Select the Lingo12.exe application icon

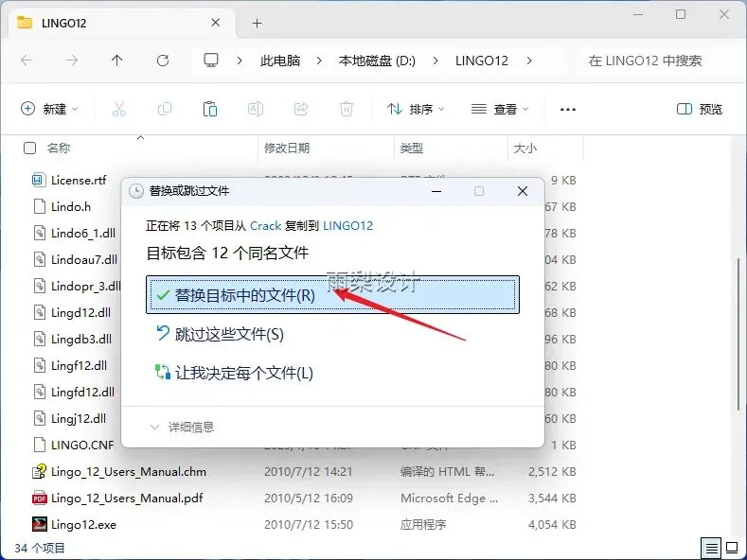[39, 524]
